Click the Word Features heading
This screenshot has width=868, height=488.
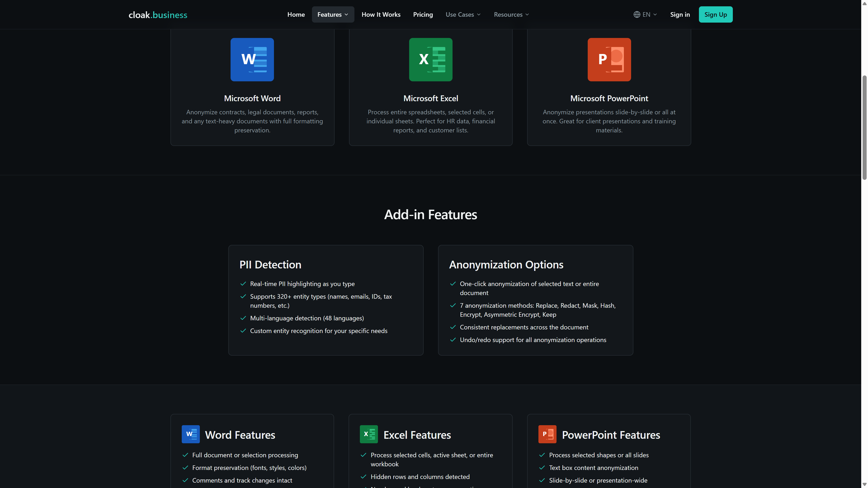[x=240, y=435]
